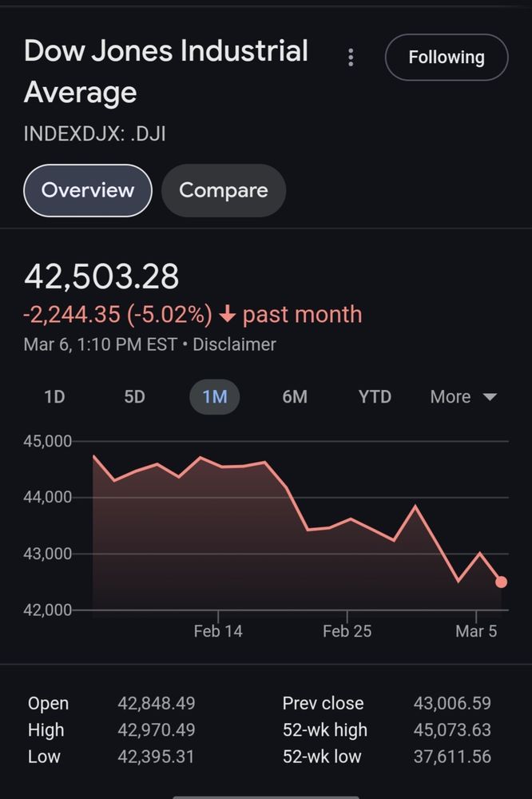This screenshot has height=799, width=532.
Task: Click the dropdown arrow beside More
Action: click(490, 397)
